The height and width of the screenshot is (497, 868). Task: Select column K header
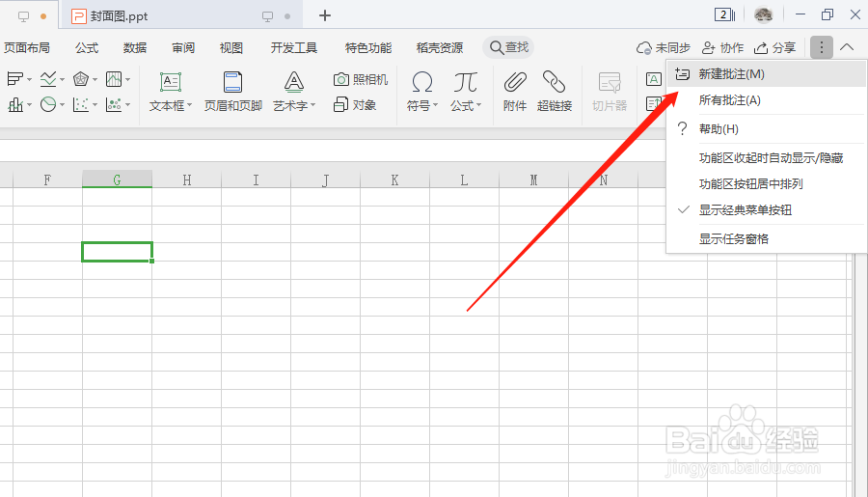[394, 179]
